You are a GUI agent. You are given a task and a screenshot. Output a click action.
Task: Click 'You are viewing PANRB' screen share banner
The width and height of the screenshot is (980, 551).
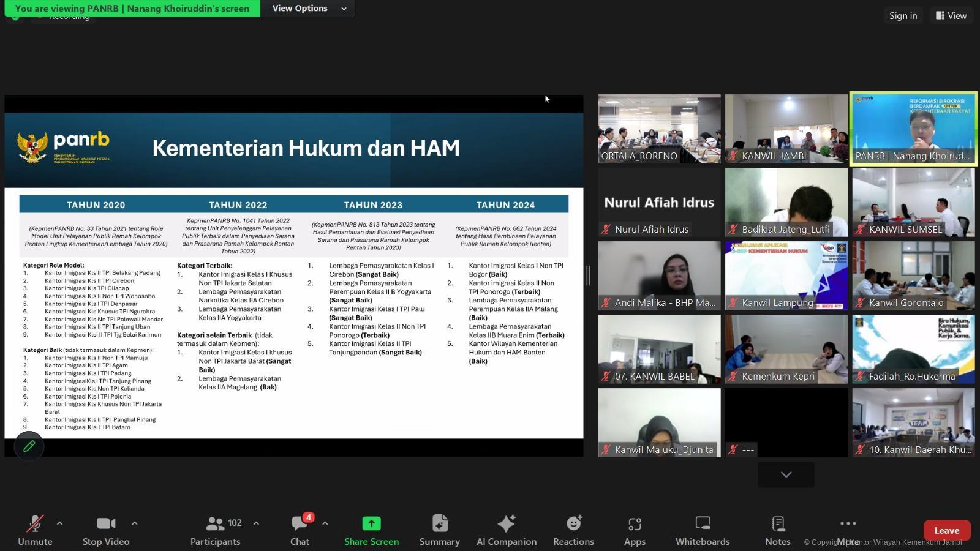click(x=132, y=8)
